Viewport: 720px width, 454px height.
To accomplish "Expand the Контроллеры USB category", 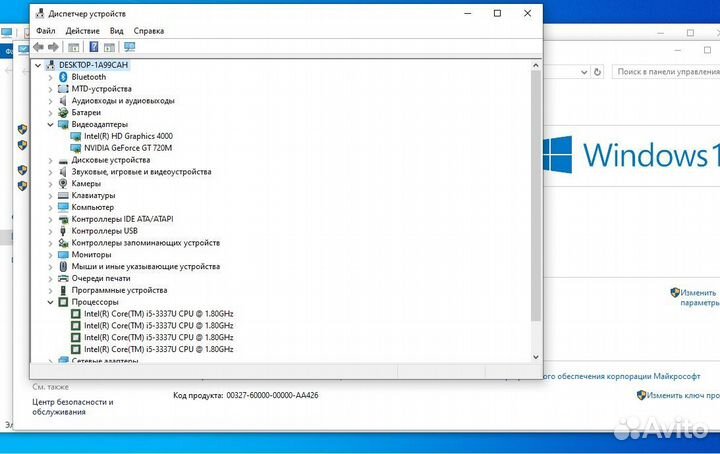I will point(51,231).
